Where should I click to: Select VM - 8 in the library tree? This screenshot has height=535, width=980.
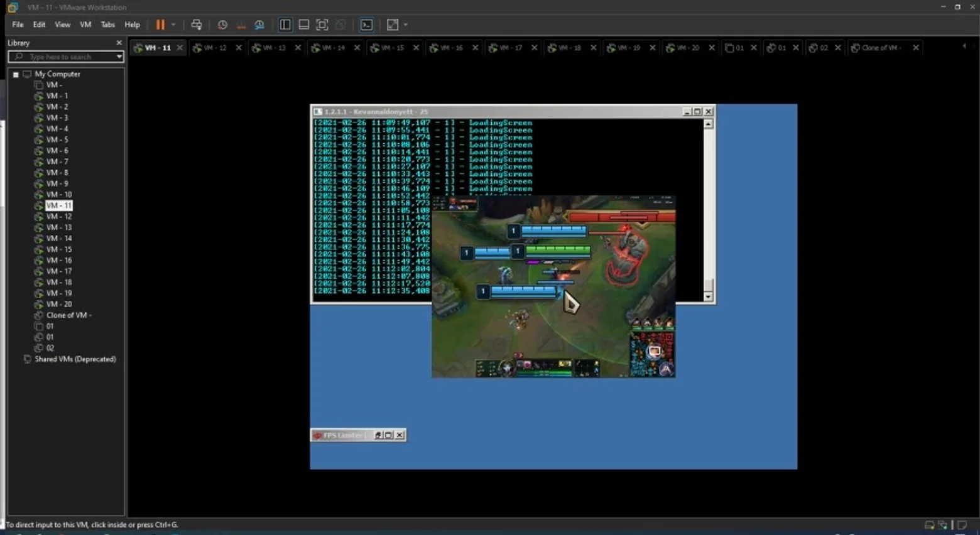[57, 173]
